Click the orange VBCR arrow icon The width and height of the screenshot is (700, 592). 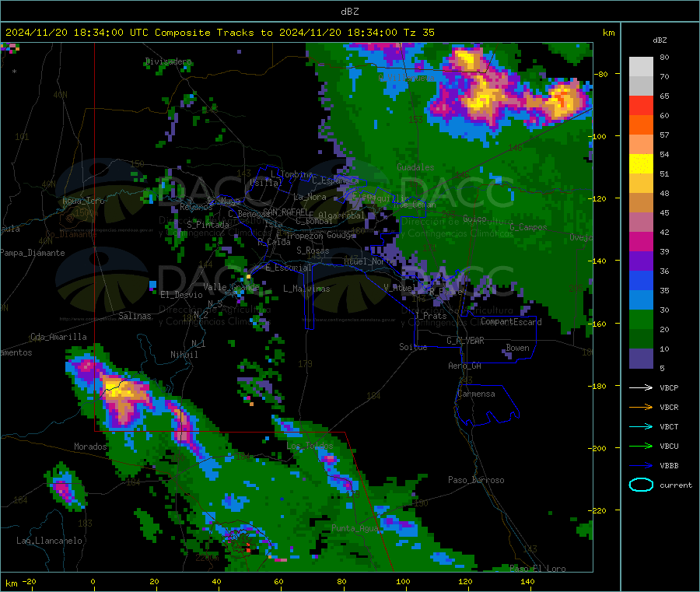pos(641,407)
